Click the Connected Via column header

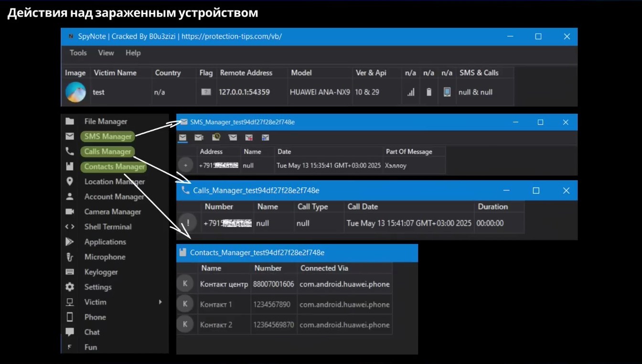point(324,268)
